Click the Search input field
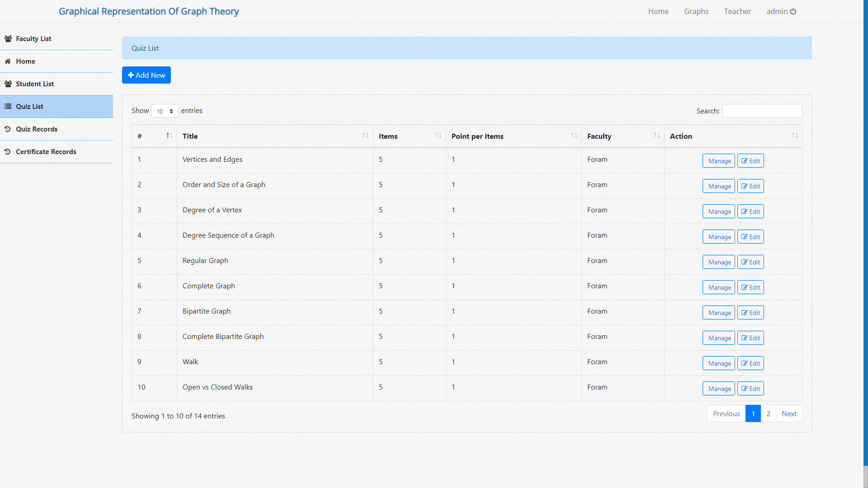Viewport: 868px width, 488px height. click(762, 111)
